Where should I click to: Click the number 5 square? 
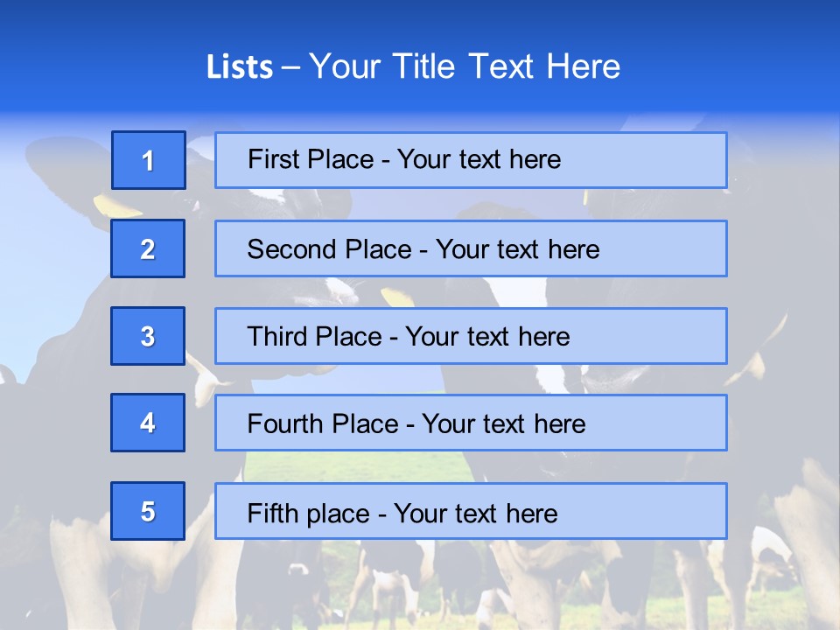click(148, 511)
